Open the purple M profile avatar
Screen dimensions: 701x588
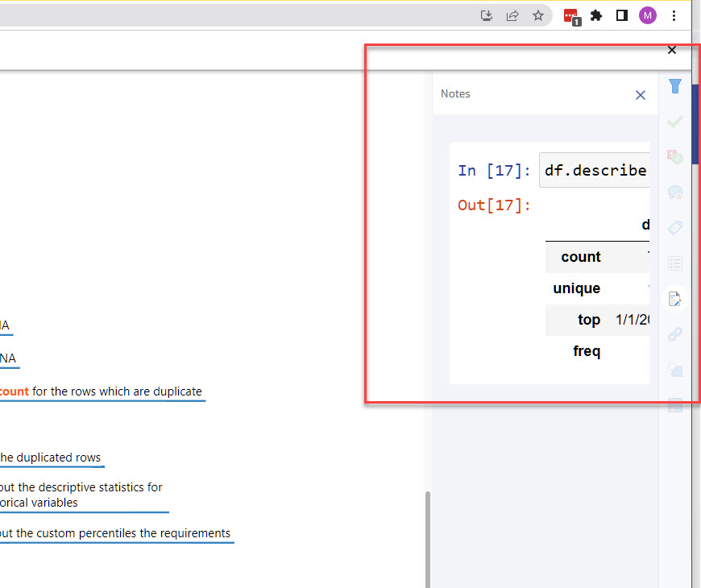(x=647, y=15)
